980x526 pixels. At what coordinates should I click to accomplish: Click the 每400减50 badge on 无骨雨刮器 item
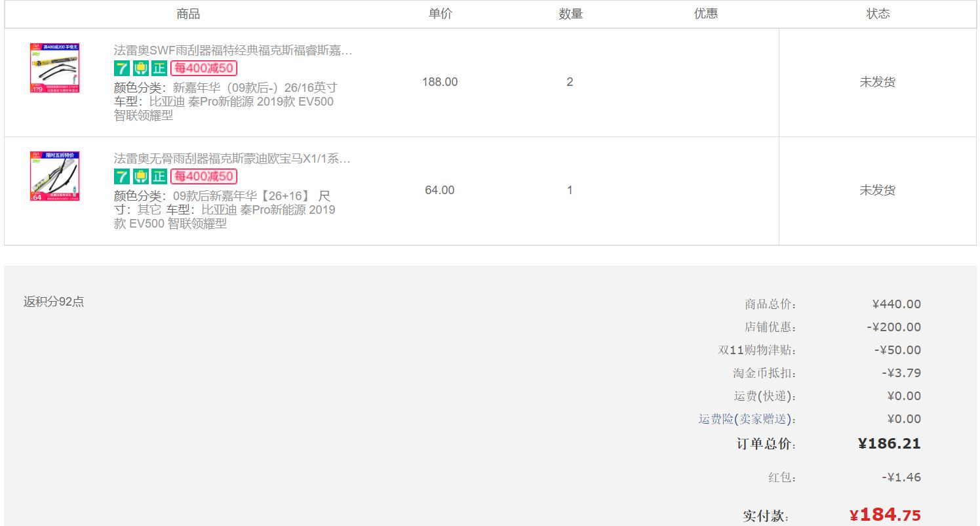(204, 176)
